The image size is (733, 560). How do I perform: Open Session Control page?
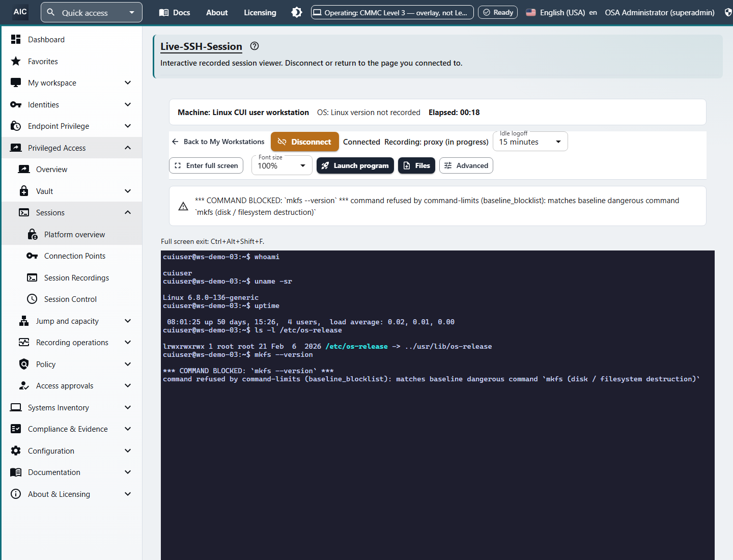[71, 299]
